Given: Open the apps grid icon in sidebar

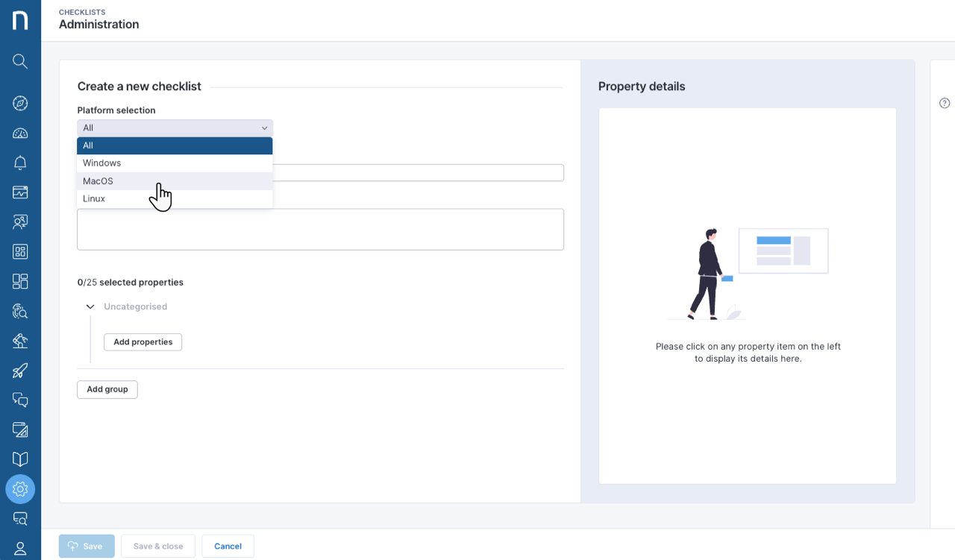Looking at the screenshot, I should [x=20, y=251].
